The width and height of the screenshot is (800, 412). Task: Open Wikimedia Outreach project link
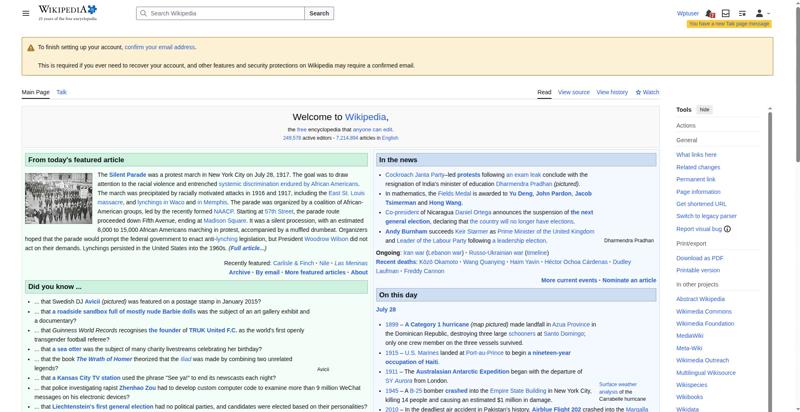[703, 360]
